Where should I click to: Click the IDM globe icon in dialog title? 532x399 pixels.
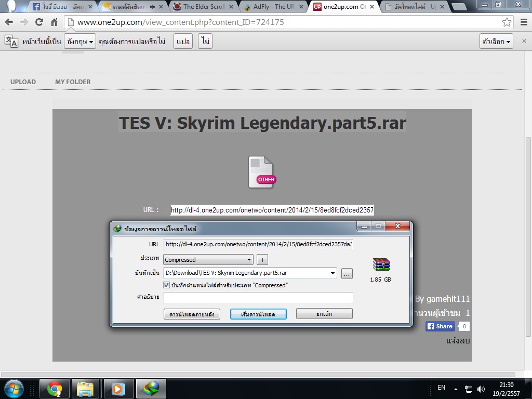(117, 229)
